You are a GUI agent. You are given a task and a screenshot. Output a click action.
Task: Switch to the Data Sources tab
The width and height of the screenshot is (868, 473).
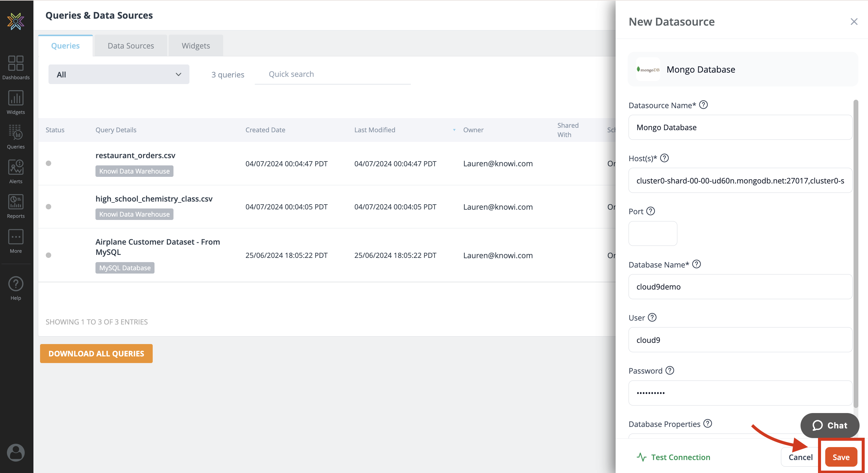click(131, 45)
